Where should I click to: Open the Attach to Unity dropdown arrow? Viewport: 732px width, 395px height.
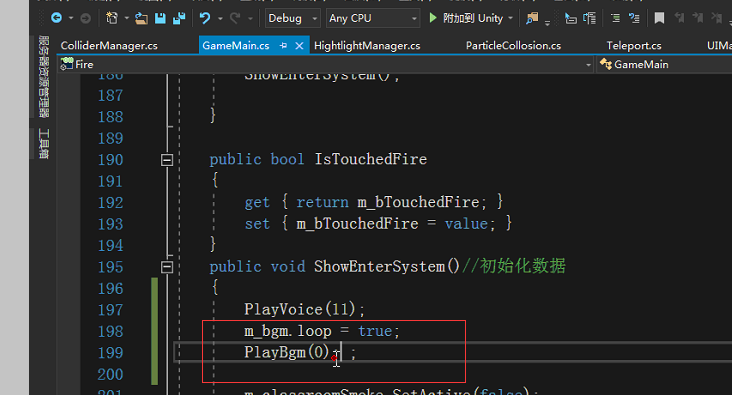510,18
